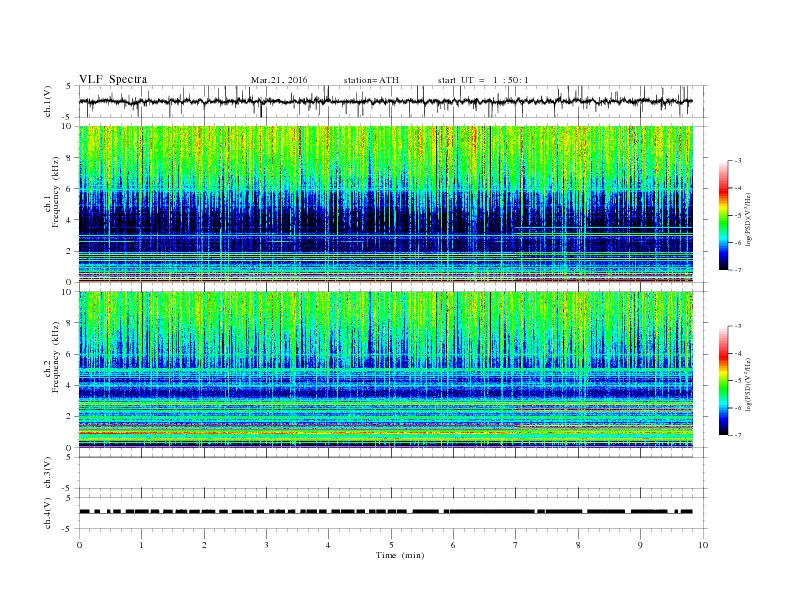Click the upper PSD color scale bar

coord(724,215)
